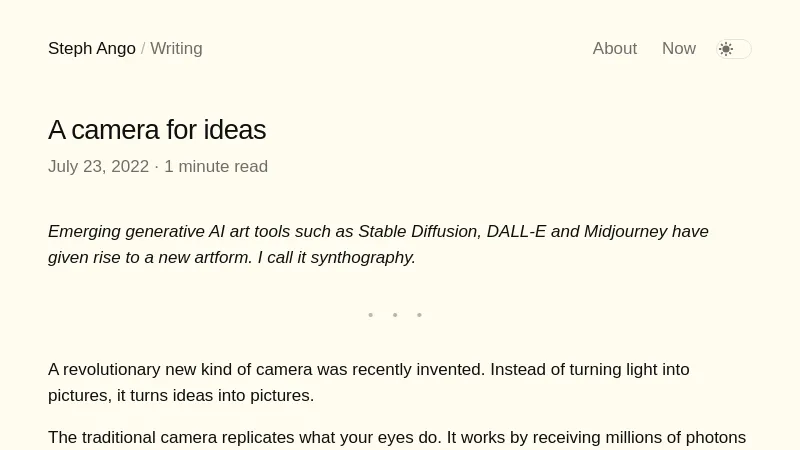Click the sun icon in theme switch
Screen dimensions: 800x450
[726, 49]
